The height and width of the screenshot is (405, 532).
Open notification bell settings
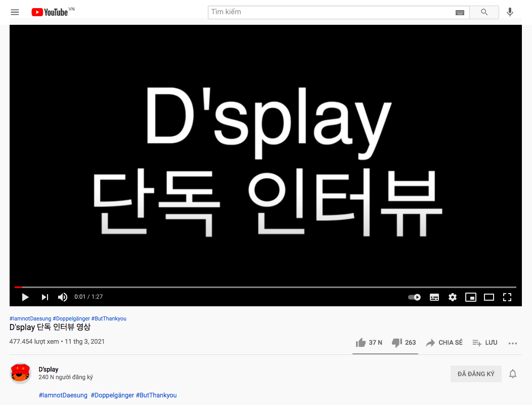click(513, 374)
